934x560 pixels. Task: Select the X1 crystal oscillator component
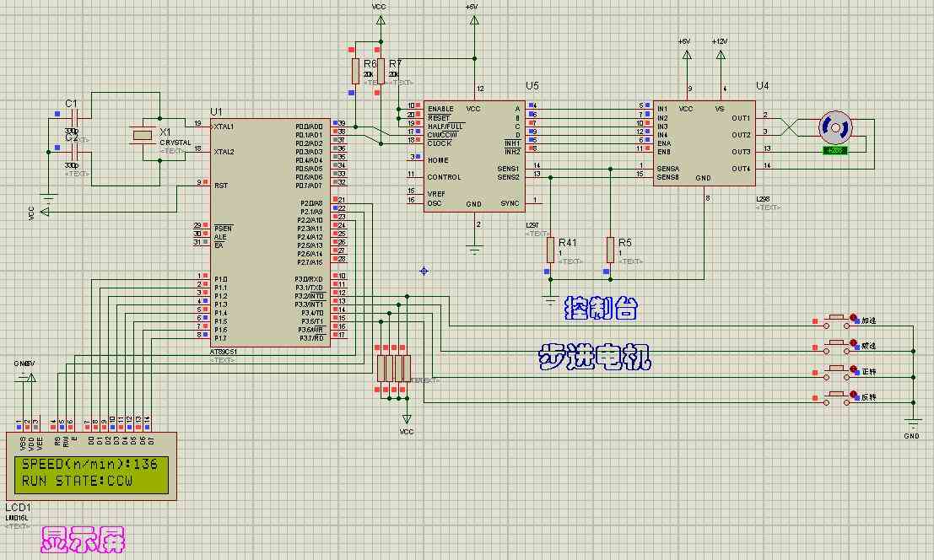pos(143,136)
